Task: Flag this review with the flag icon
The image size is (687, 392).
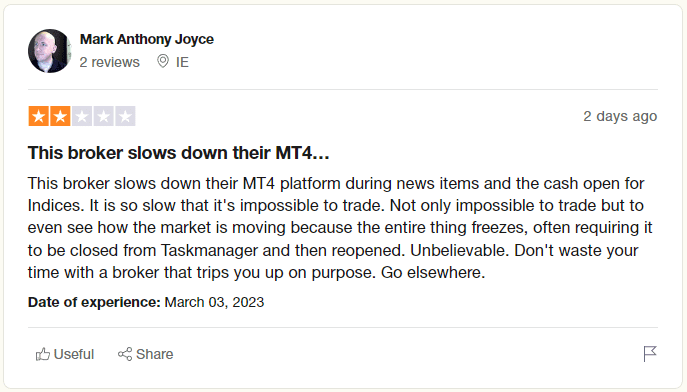Action: click(650, 354)
